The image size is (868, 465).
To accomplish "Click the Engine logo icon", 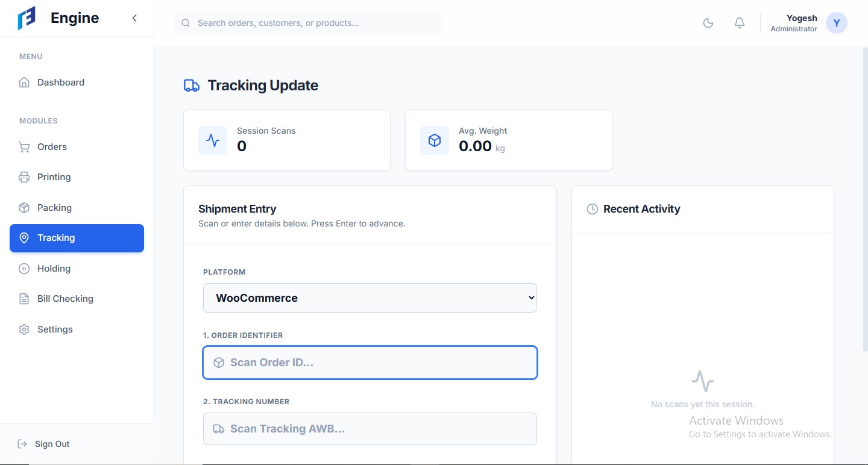I will (x=27, y=18).
